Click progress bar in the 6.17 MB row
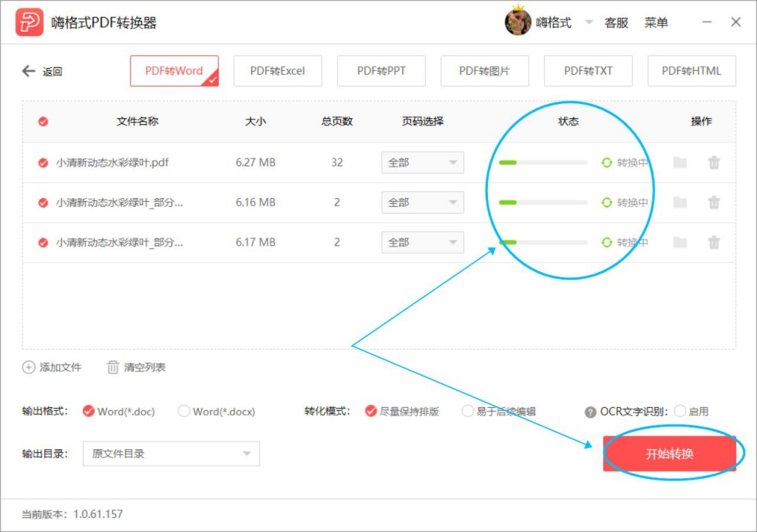757x532 pixels. (543, 242)
